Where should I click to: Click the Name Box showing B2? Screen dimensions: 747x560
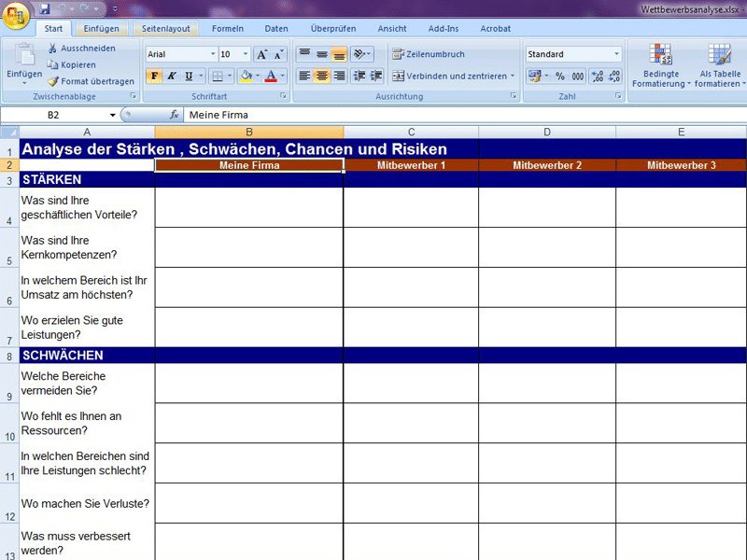(53, 115)
